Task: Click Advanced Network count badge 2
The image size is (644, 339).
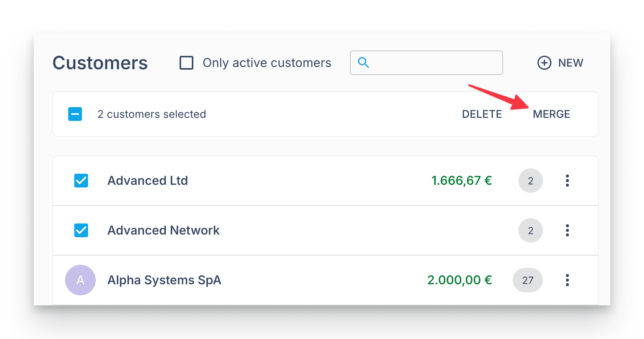Action: tap(530, 230)
